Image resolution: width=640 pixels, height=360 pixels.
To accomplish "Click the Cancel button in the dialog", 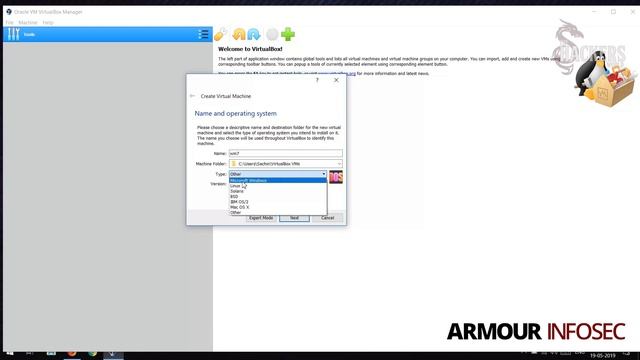I will pyautogui.click(x=327, y=218).
